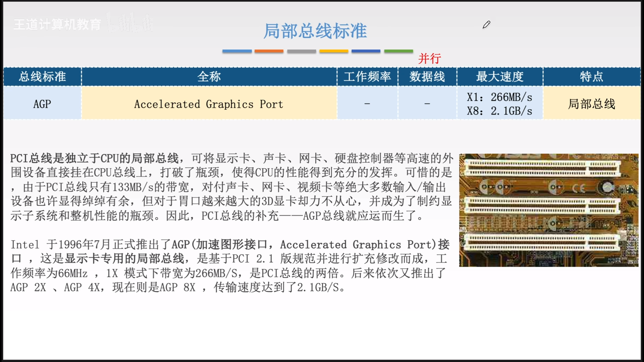Click the Accelerated Graphics Port cell
The image size is (644, 362).
[x=209, y=104]
